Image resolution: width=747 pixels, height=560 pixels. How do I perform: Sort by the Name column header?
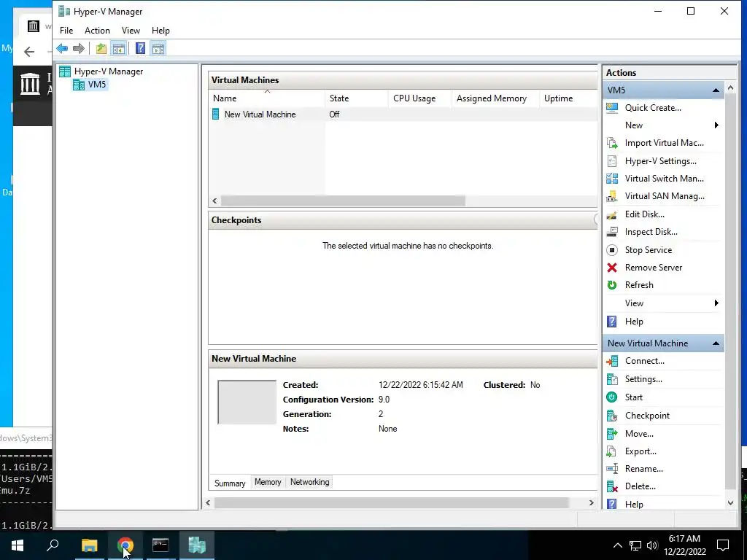267,98
